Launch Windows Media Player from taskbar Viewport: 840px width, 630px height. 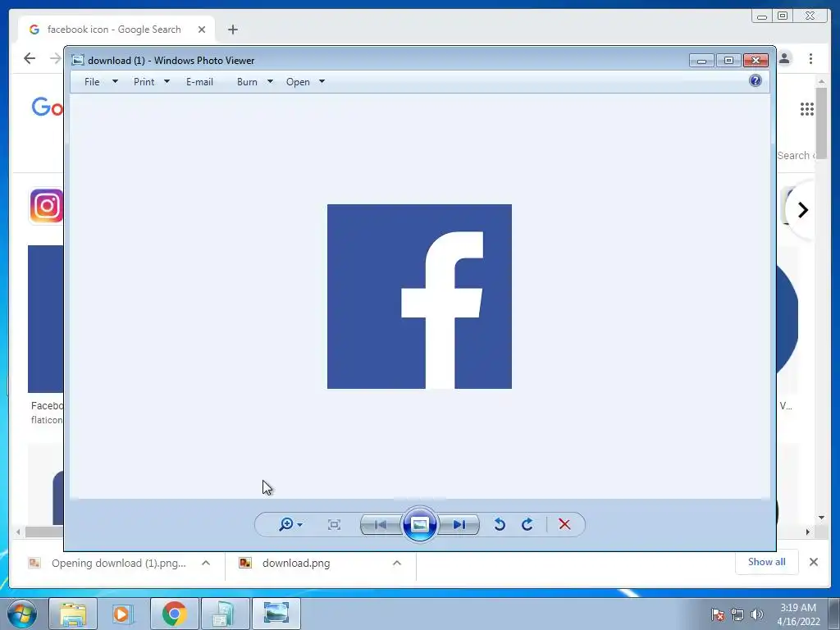point(122,614)
